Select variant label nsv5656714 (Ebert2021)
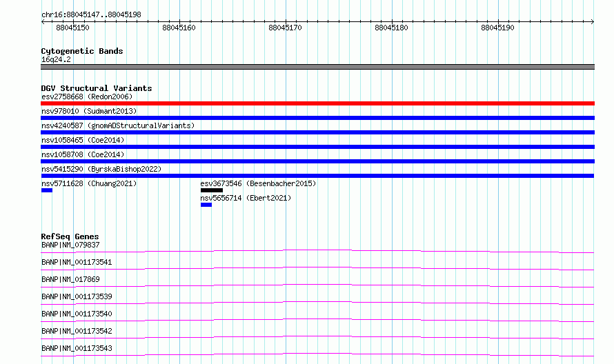Viewport: 614px width, 364px height. click(246, 198)
